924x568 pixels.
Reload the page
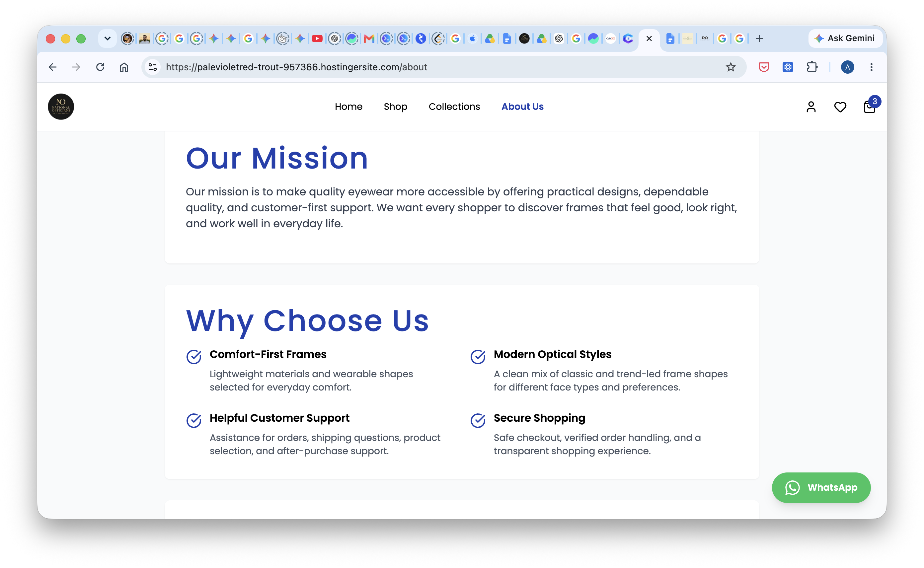(x=100, y=67)
